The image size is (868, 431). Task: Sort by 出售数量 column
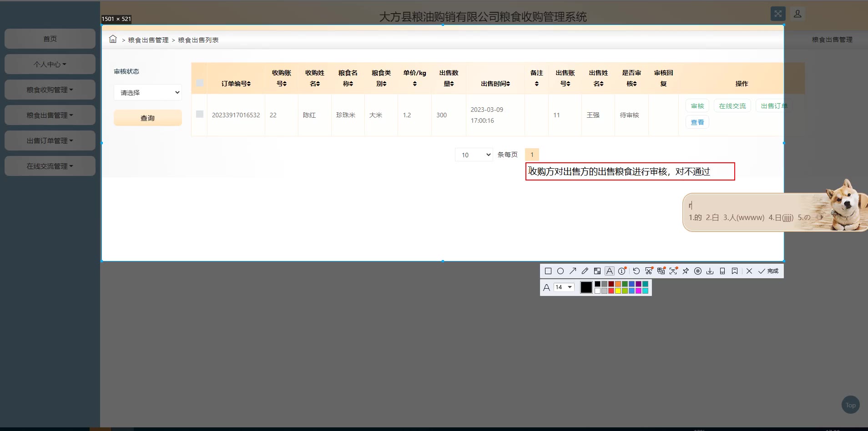pos(449,78)
